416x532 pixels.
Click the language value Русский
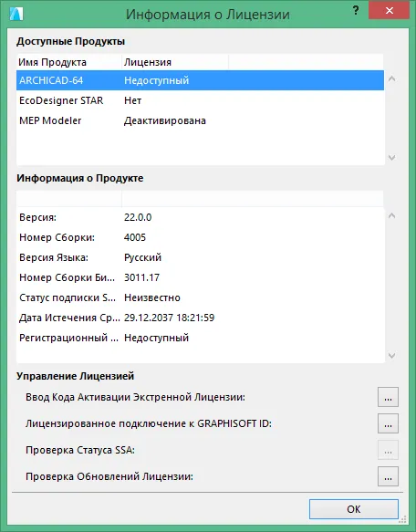142,257
